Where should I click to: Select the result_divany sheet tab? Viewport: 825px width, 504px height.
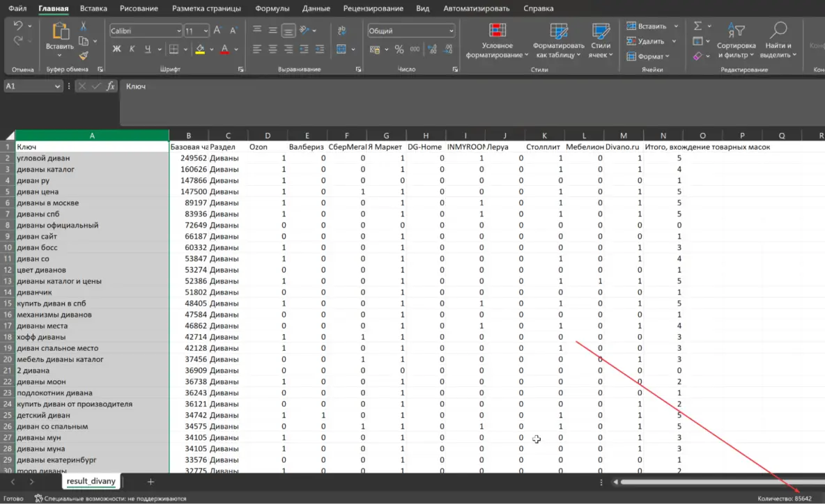pyautogui.click(x=91, y=481)
